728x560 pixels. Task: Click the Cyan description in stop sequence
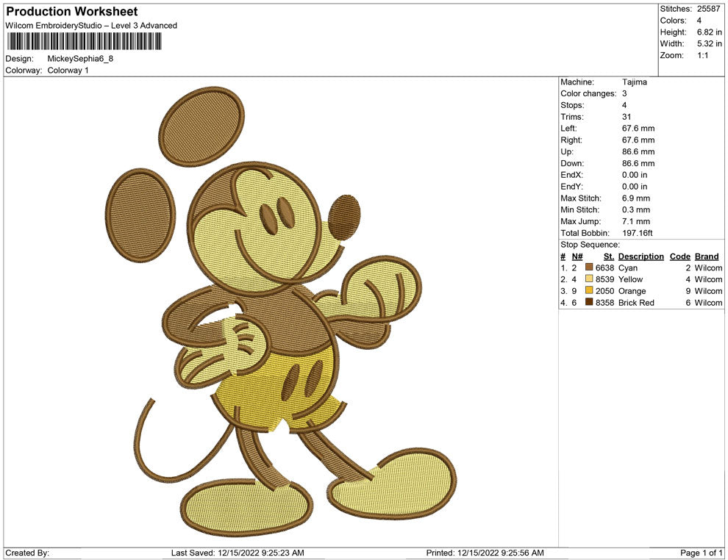(x=628, y=268)
